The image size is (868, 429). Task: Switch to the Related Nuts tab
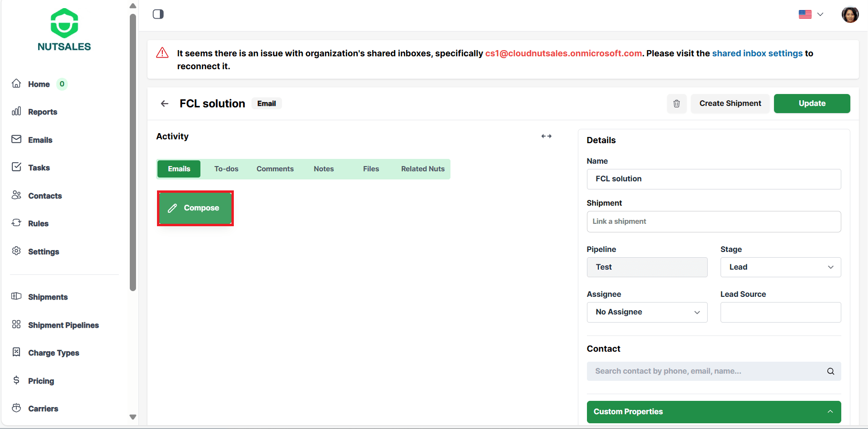[x=423, y=169]
